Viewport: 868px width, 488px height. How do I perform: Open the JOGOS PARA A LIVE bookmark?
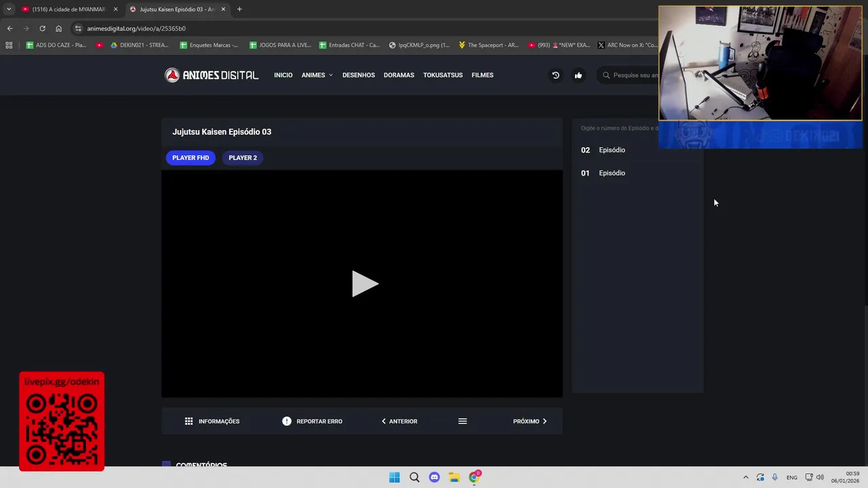[279, 45]
